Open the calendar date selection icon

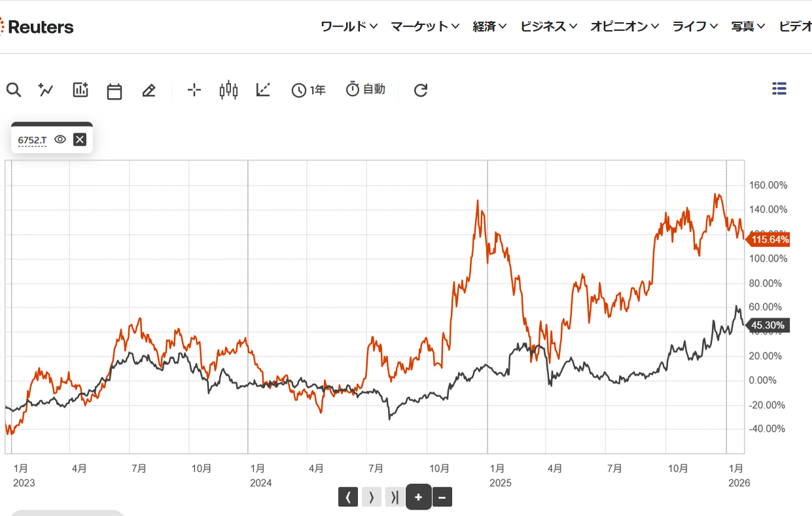pos(114,90)
